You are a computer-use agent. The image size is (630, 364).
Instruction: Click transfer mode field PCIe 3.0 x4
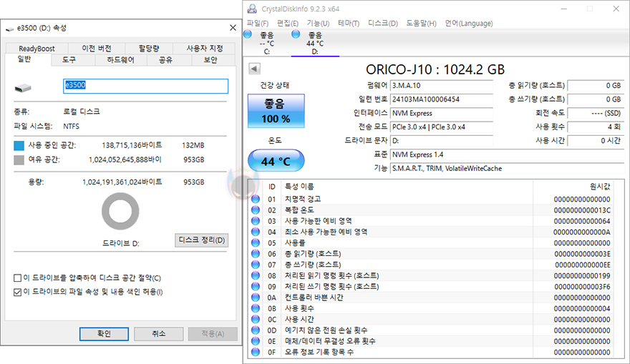click(x=442, y=127)
